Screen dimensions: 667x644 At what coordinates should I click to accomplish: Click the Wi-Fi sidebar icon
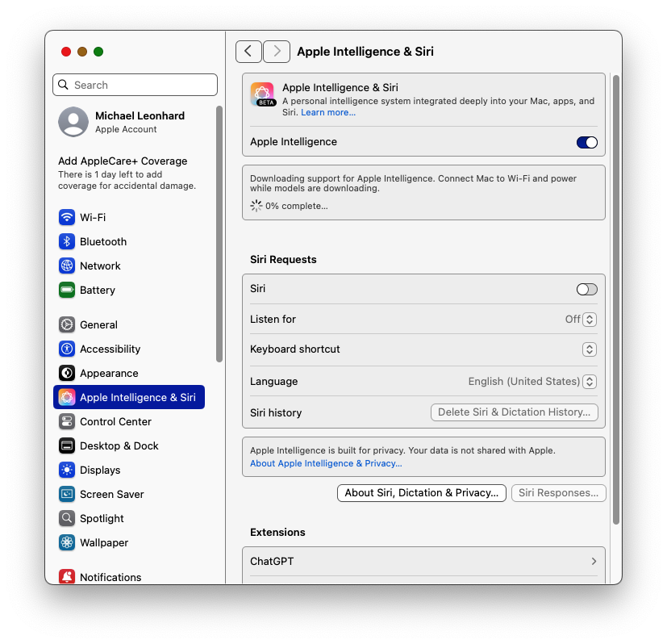pyautogui.click(x=67, y=217)
